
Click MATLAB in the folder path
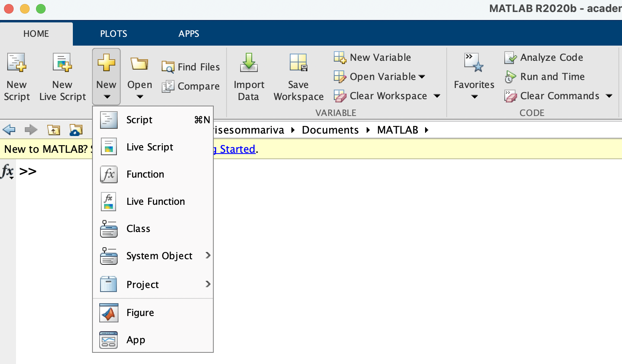point(397,130)
